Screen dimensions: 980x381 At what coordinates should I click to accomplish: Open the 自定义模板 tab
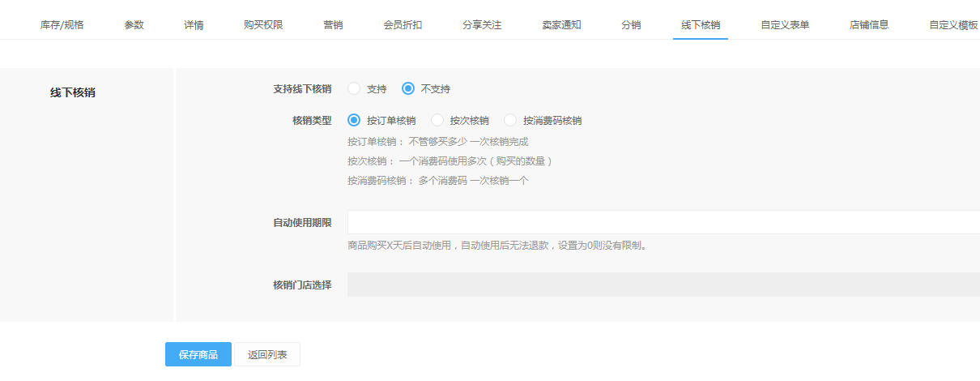[x=953, y=25]
